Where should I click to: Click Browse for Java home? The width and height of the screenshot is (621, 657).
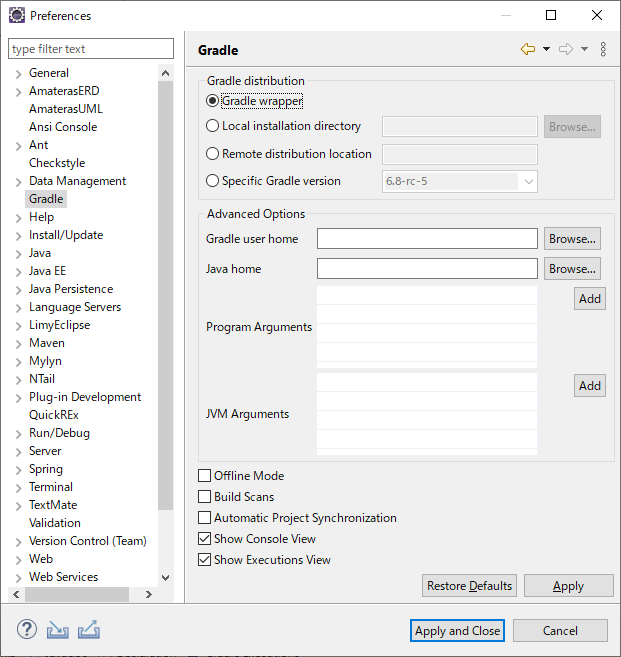point(572,269)
